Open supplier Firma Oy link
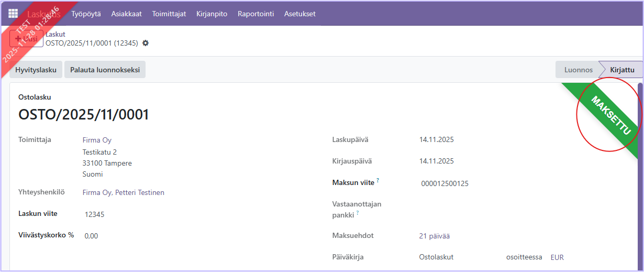Viewport: 644px width, 272px height. click(97, 140)
